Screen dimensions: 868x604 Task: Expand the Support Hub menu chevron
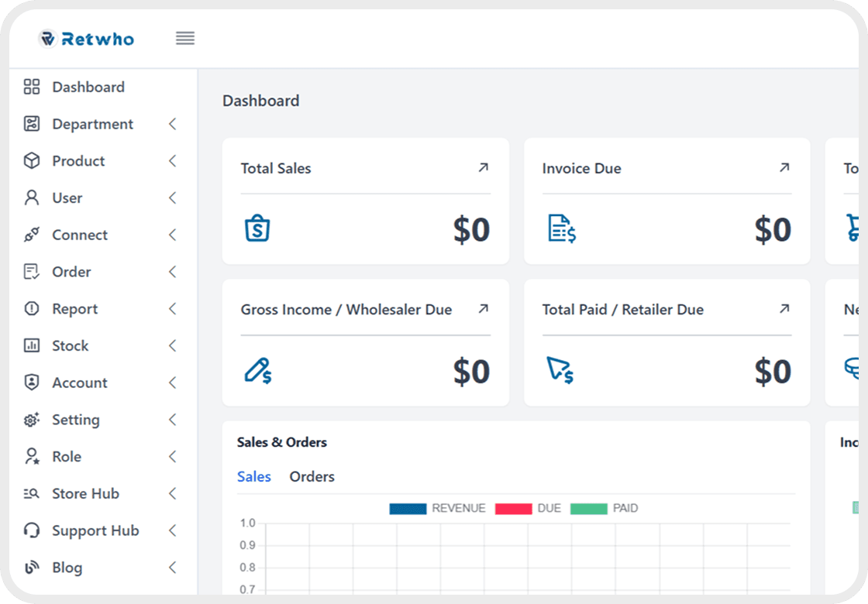coord(173,530)
